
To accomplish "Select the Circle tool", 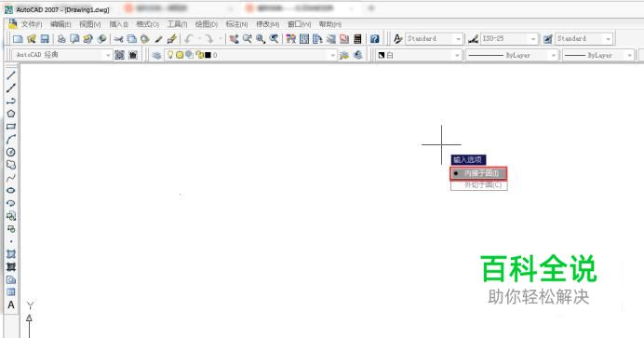I will tap(11, 152).
